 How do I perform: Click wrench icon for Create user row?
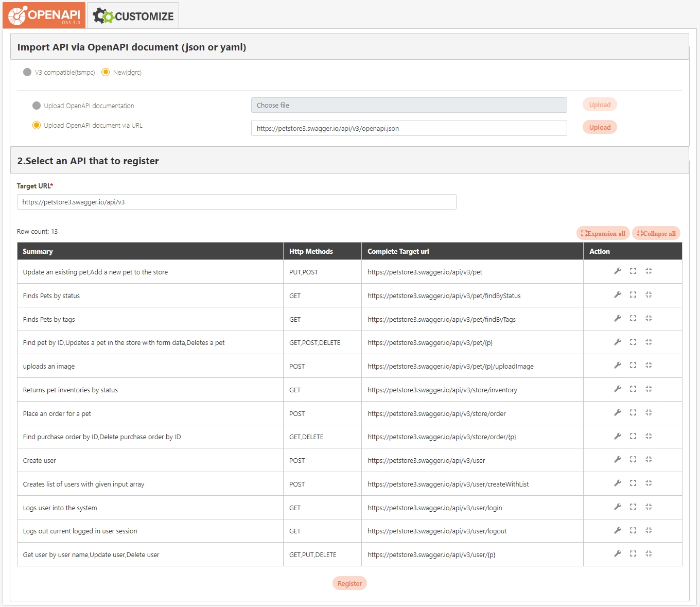pos(617,459)
